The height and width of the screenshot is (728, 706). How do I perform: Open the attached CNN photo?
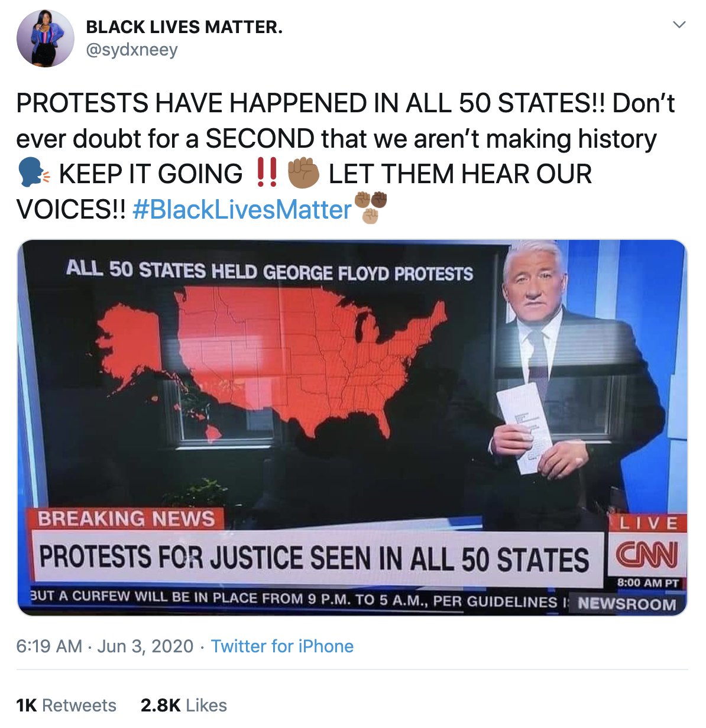[352, 428]
